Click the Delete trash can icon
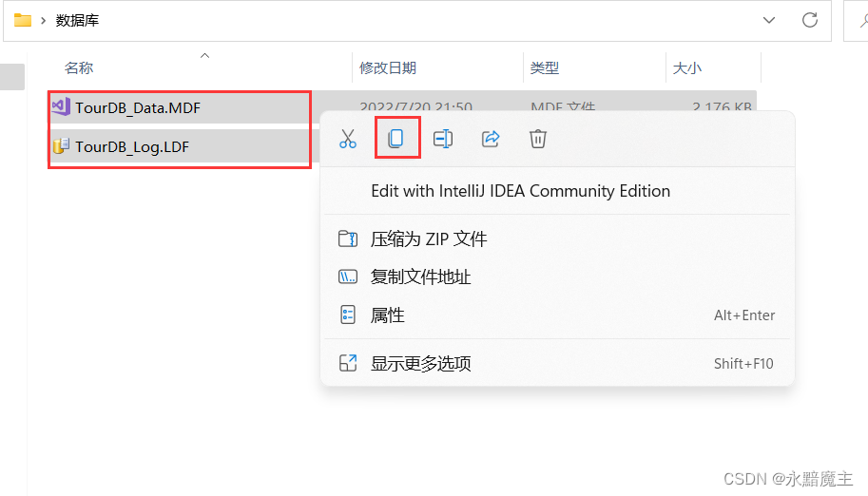Screen dimensions: 868x496 [537, 139]
